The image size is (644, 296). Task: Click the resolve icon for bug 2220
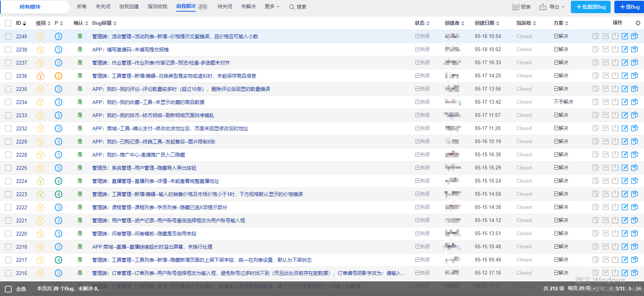pos(606,234)
